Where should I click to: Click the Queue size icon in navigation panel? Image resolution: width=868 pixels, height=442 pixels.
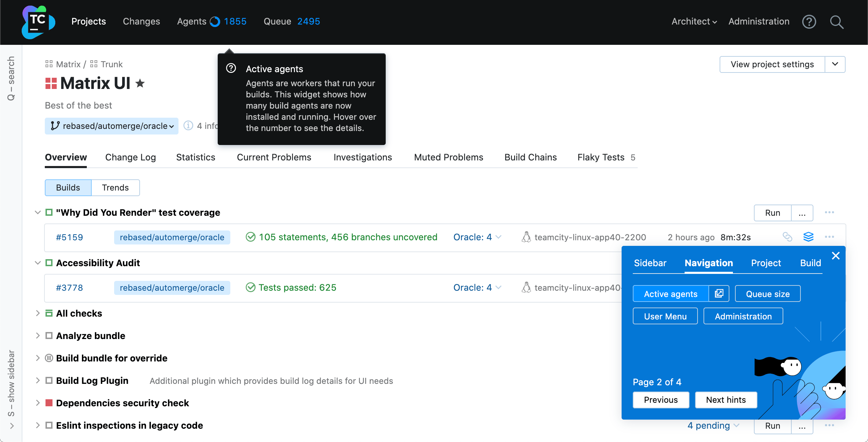point(768,294)
